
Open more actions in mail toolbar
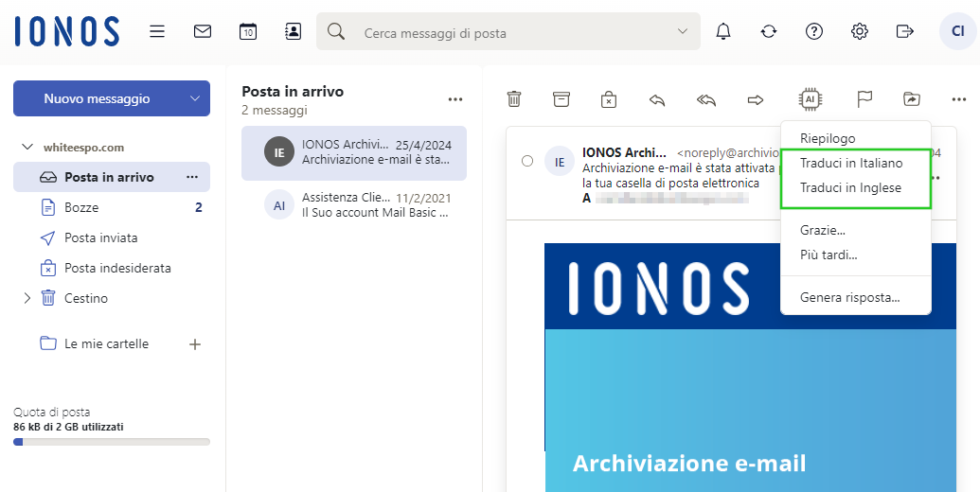point(959,99)
